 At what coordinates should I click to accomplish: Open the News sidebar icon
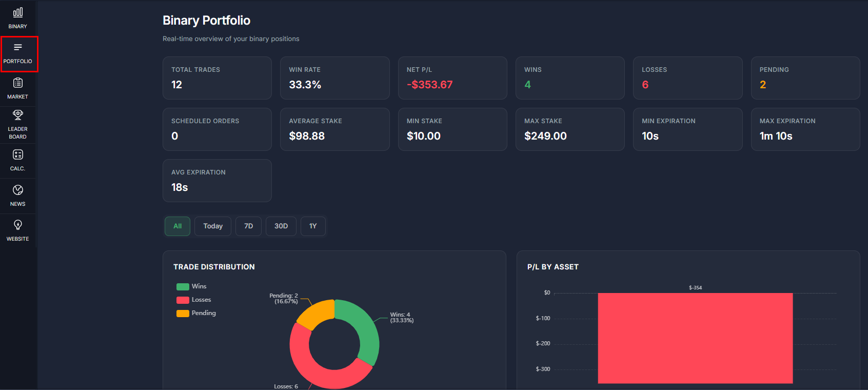18,190
